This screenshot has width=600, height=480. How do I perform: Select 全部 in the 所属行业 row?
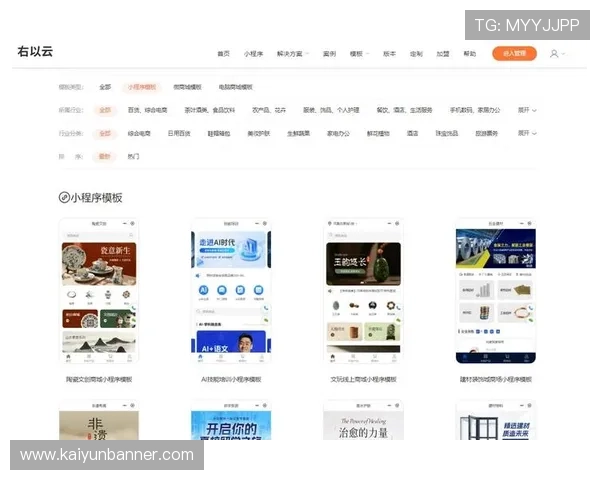point(105,110)
